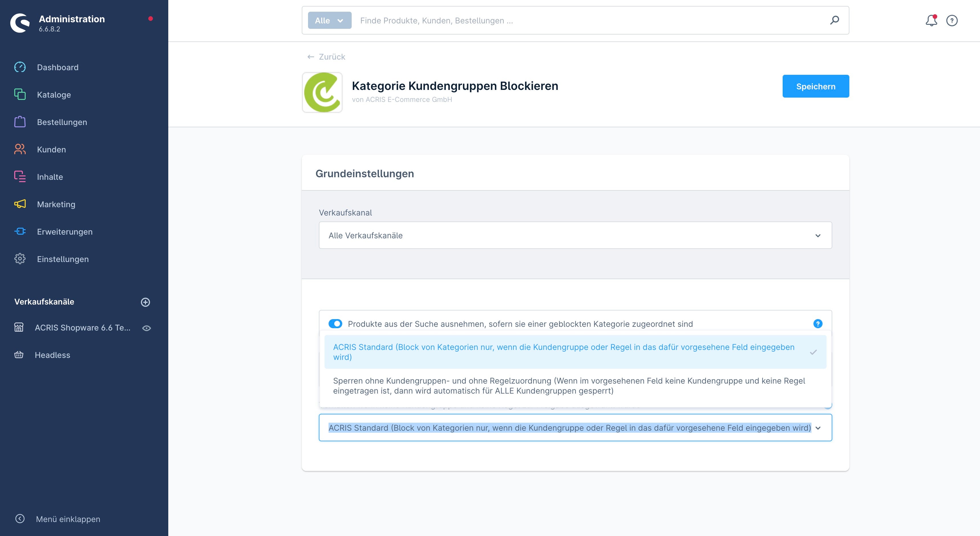980x536 pixels.
Task: Click the Speichern button
Action: (816, 86)
